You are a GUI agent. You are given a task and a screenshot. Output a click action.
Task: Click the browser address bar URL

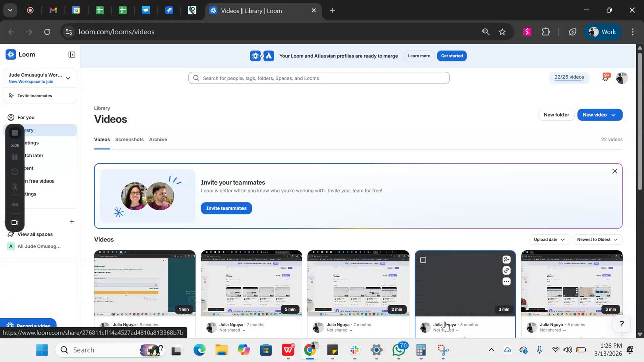[x=117, y=32]
